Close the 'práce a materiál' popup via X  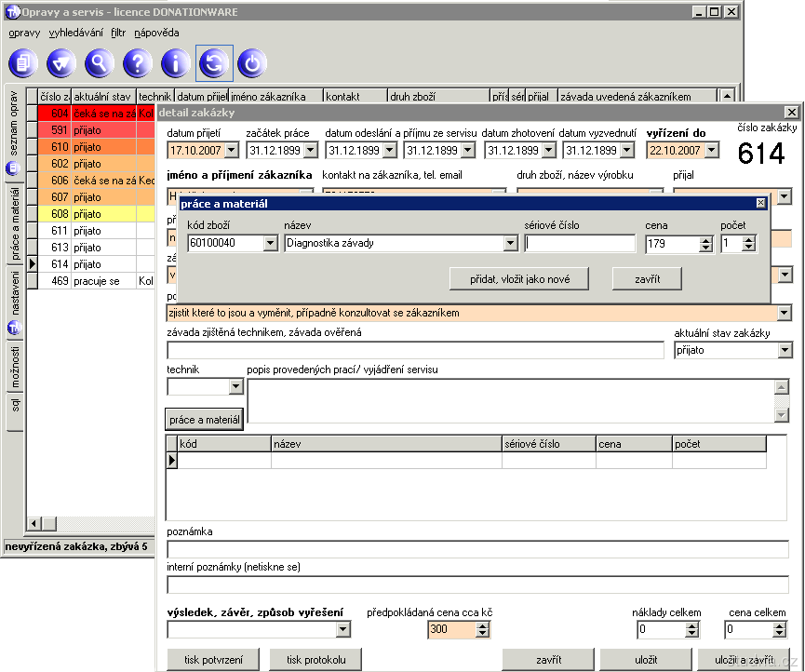click(x=760, y=203)
